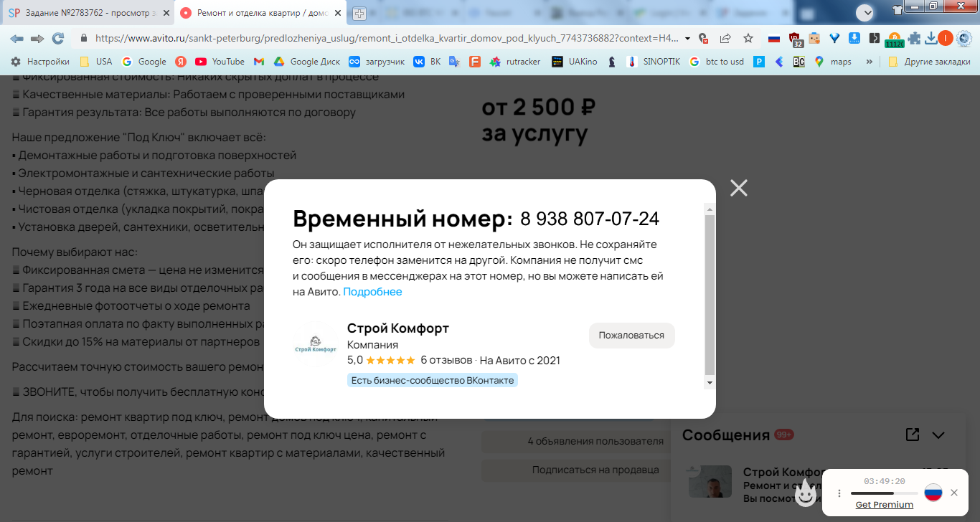This screenshot has height=522, width=980.
Task: Click the flame mascot icon
Action: (806, 493)
